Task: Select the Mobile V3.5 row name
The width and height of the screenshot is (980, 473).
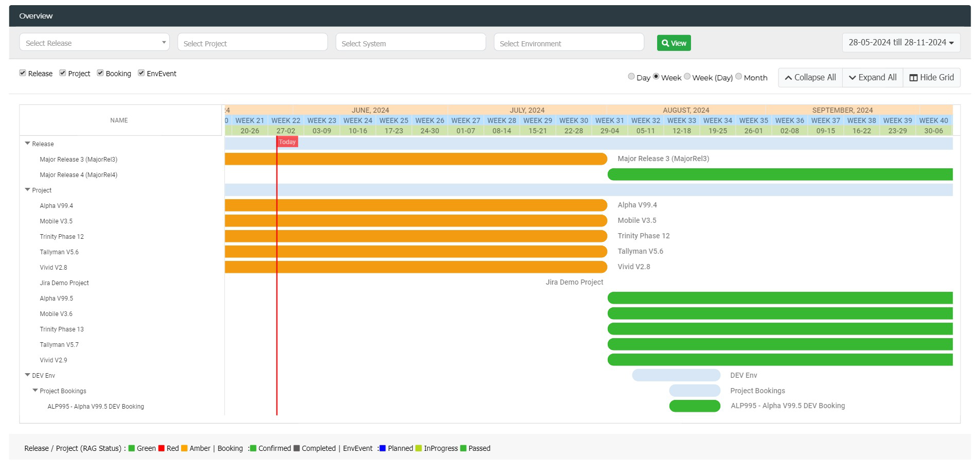Action: pyautogui.click(x=56, y=221)
